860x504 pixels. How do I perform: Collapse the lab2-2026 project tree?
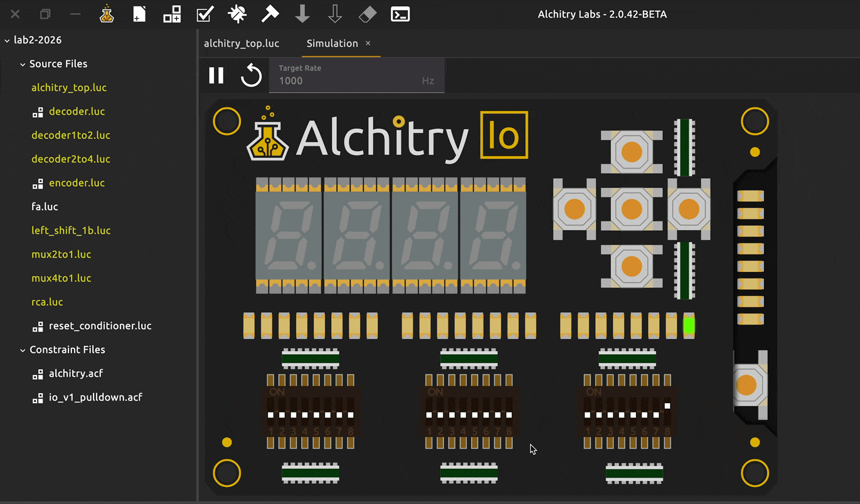[x=7, y=40]
